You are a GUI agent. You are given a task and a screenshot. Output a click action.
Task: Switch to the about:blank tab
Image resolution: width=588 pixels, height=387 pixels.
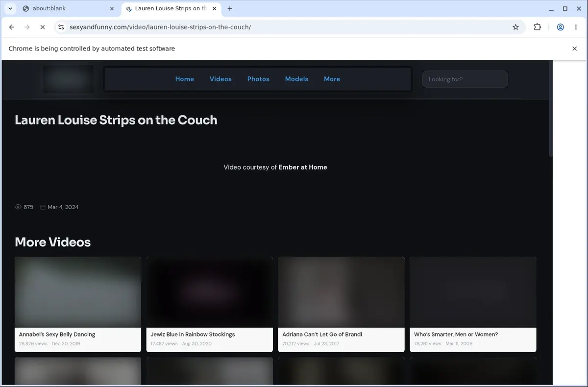click(x=68, y=8)
